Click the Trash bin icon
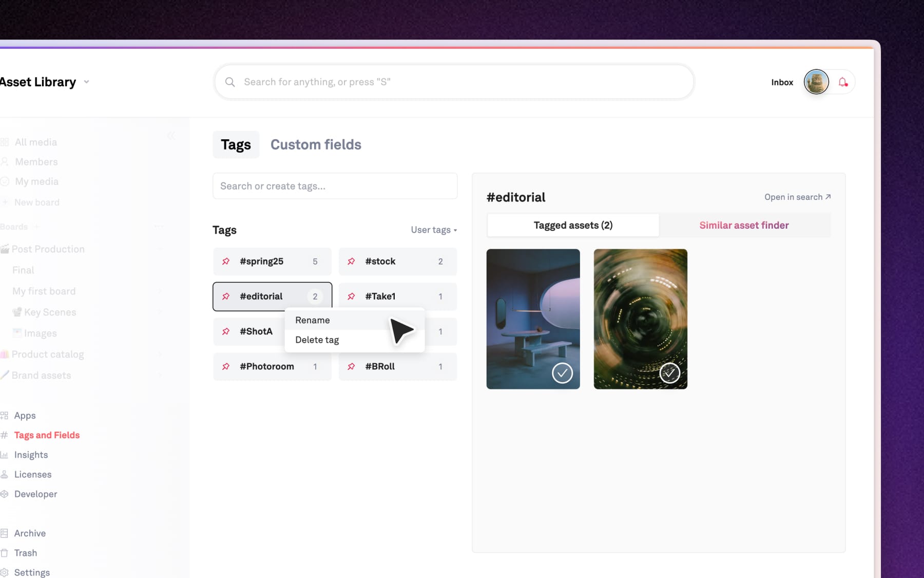The image size is (924, 578). (x=4, y=553)
